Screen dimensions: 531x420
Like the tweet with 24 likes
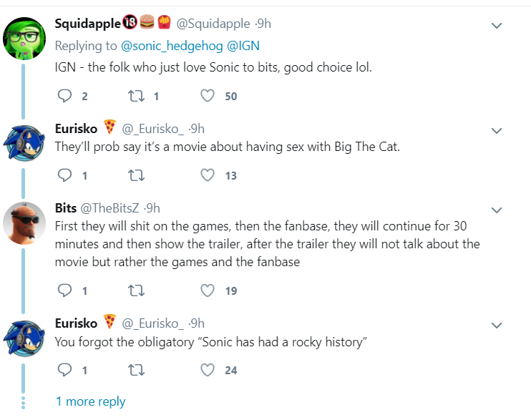(x=208, y=369)
